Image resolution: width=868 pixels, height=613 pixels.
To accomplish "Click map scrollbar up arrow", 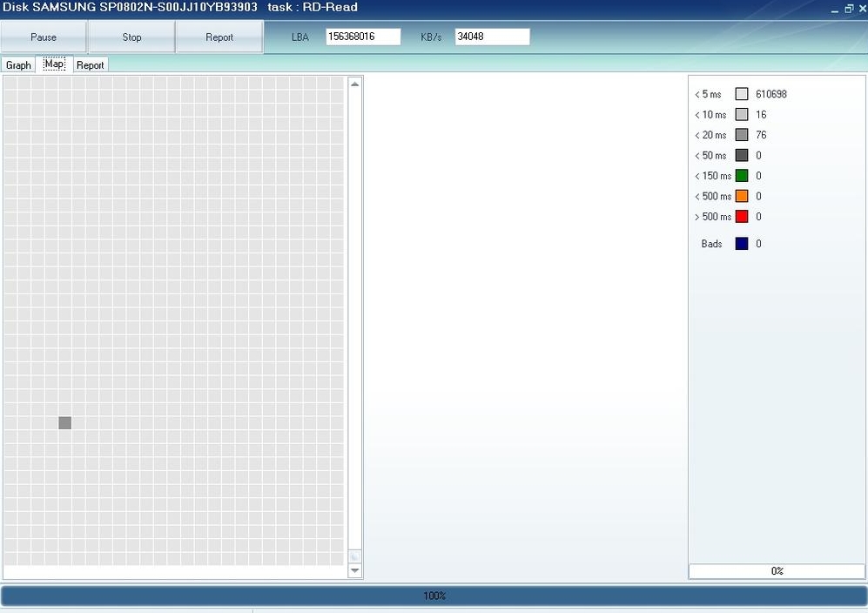I will tap(355, 84).
